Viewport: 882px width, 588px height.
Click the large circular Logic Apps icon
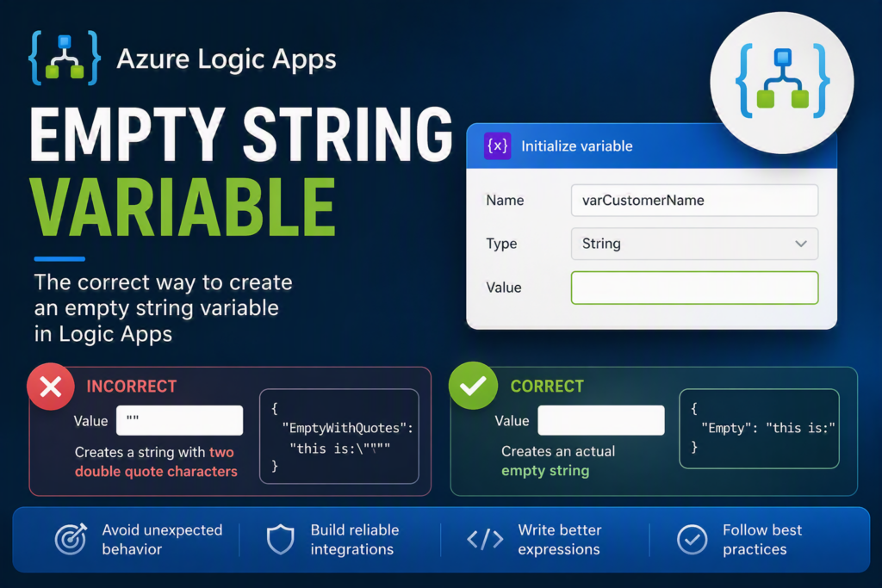[782, 83]
